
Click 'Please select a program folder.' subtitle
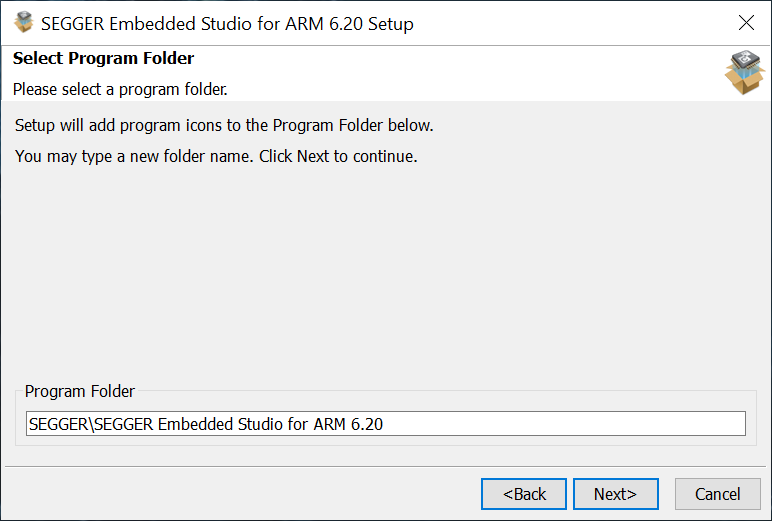[x=120, y=90]
